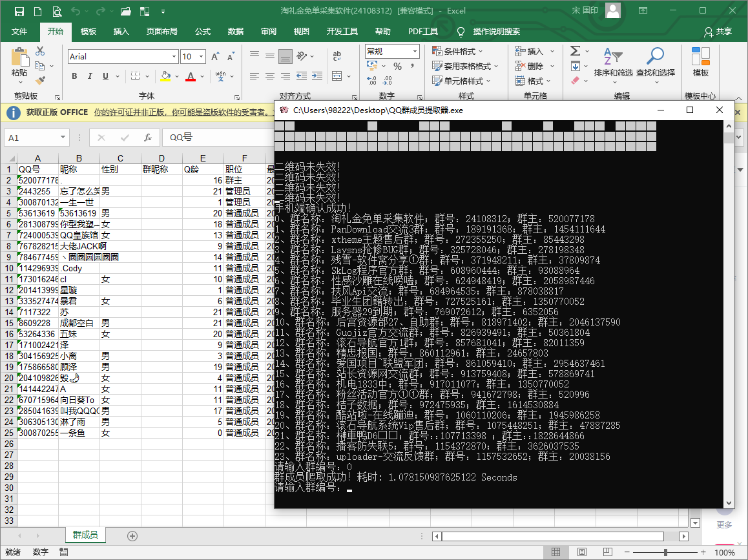Switch to the 公式 formulas tab

tap(203, 32)
